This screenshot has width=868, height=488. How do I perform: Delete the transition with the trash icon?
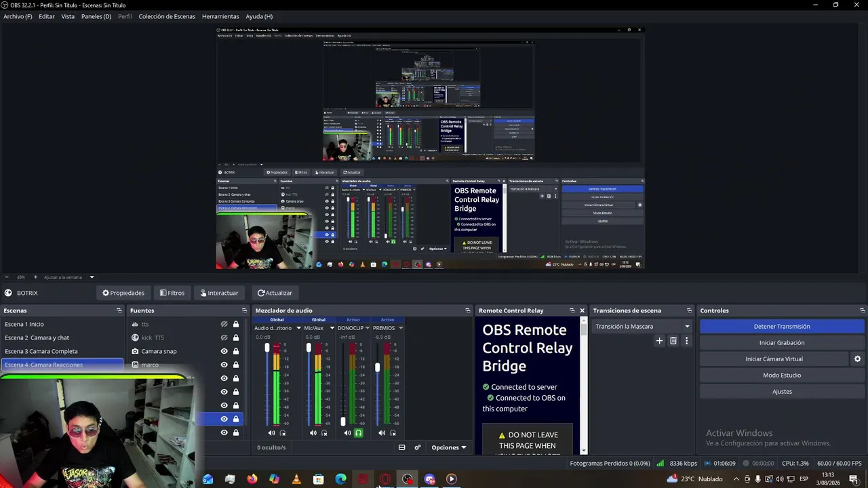click(673, 341)
